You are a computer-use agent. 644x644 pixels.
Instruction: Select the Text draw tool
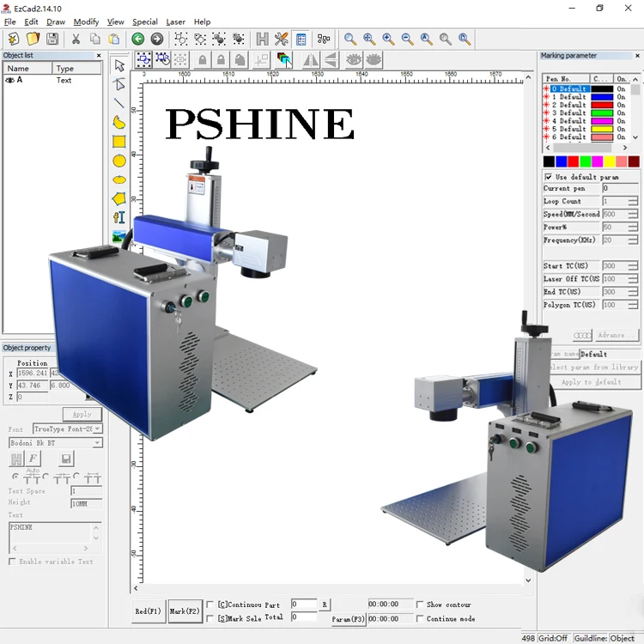pos(119,218)
